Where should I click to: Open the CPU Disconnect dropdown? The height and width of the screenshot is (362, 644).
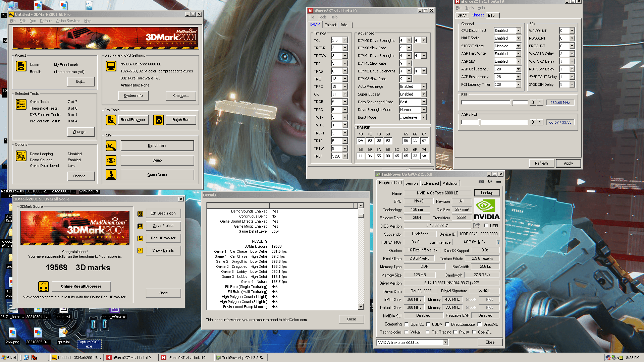tap(518, 31)
